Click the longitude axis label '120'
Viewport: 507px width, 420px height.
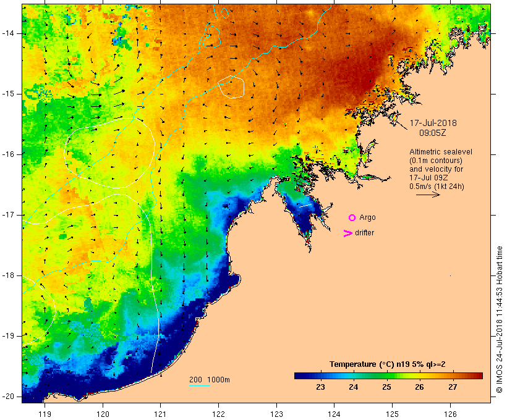click(103, 414)
